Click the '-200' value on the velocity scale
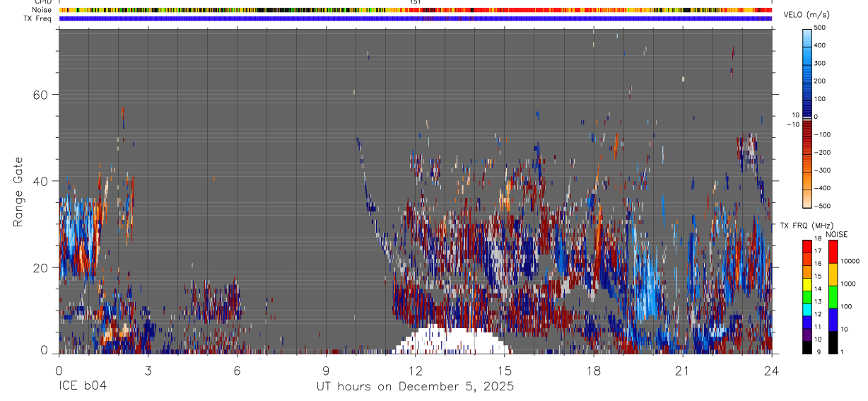The height and width of the screenshot is (401, 868). tap(822, 152)
